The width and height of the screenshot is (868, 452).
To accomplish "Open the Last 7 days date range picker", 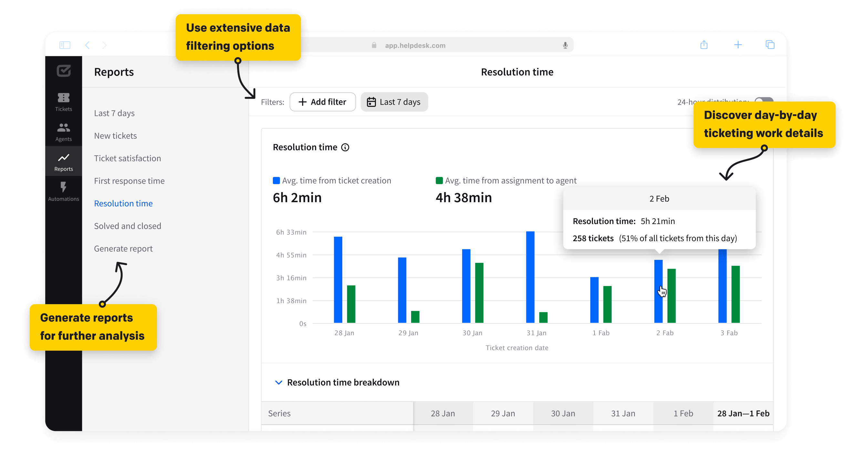I will pyautogui.click(x=394, y=102).
